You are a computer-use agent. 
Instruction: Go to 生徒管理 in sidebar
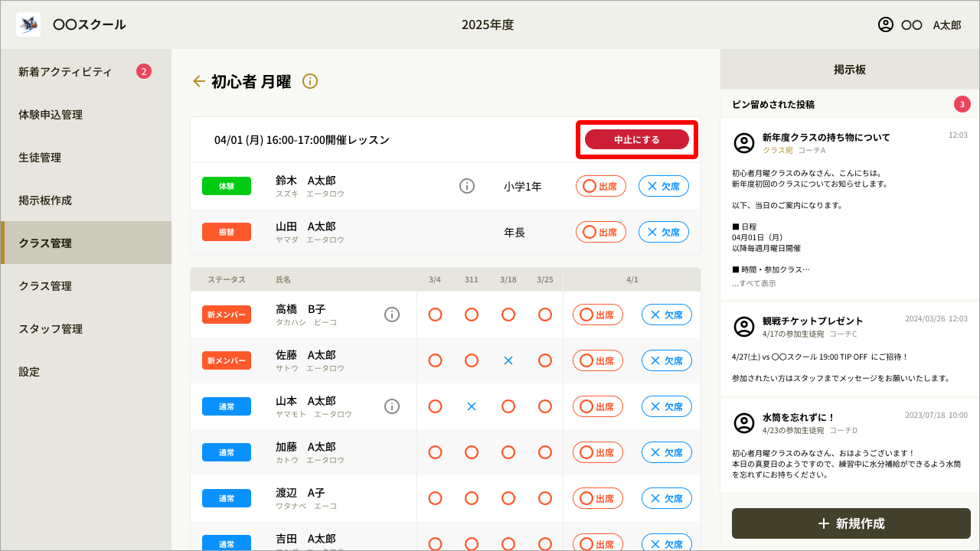[x=40, y=158]
